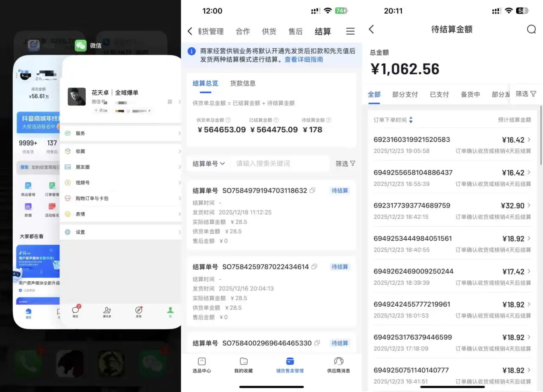
Task: Select the 已支付 order filter tab
Action: [x=439, y=94]
